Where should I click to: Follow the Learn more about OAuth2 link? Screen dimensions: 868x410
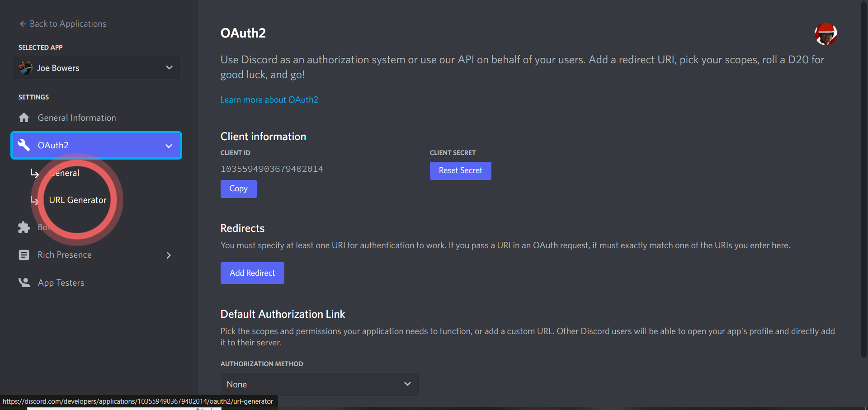[x=269, y=99]
